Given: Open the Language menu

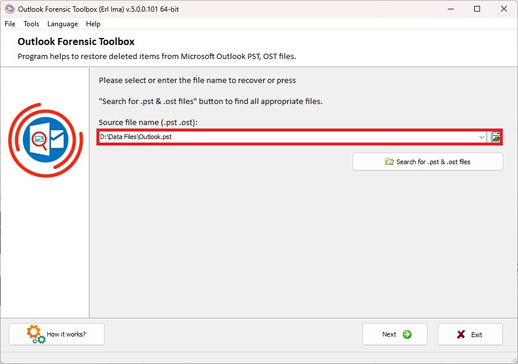Looking at the screenshot, I should pyautogui.click(x=62, y=24).
